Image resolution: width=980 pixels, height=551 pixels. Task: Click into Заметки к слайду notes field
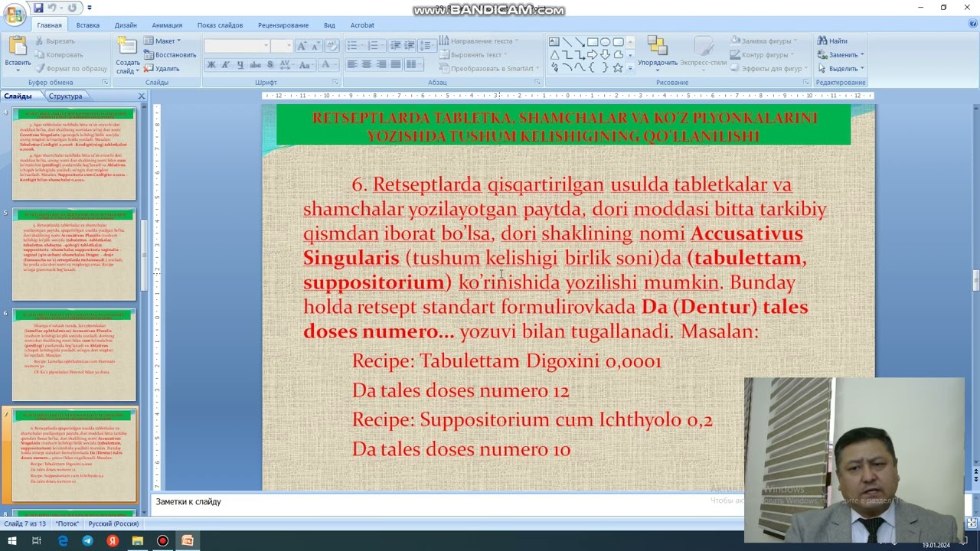(448, 502)
